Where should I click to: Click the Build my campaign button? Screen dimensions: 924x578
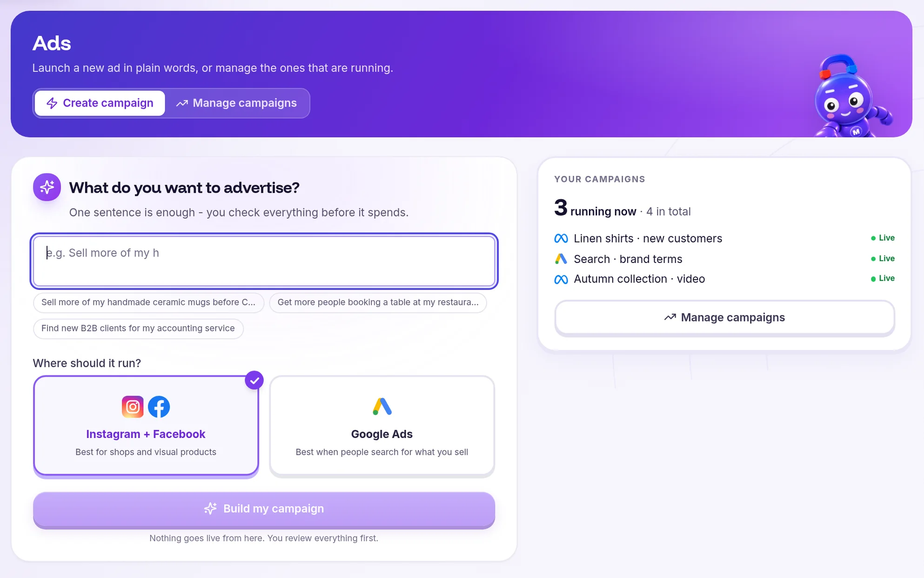(264, 509)
